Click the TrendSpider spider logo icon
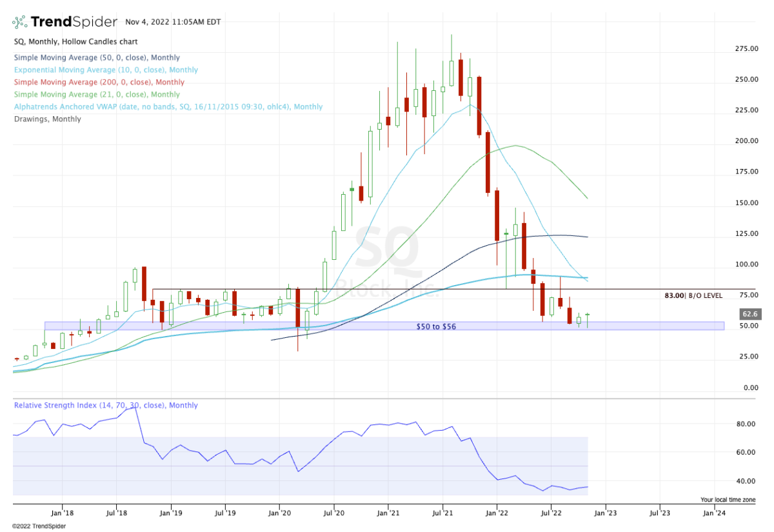 tap(21, 22)
